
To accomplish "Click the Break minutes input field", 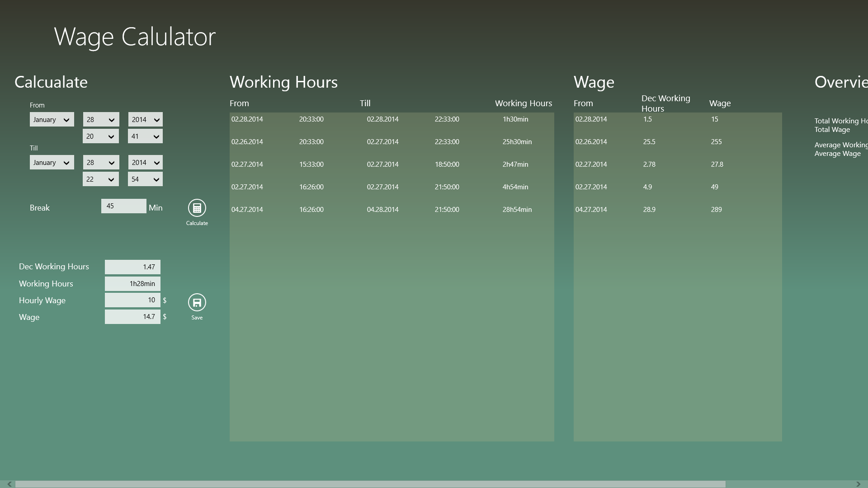I will 123,206.
